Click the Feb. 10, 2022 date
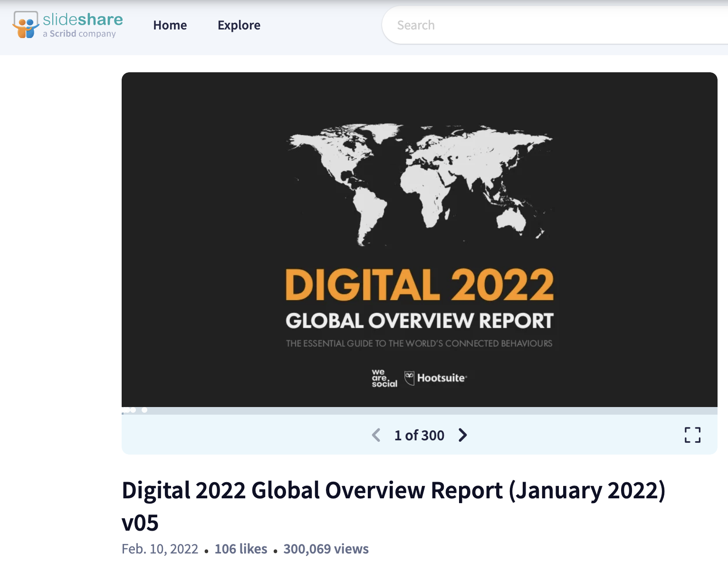The image size is (728, 563). [160, 549]
